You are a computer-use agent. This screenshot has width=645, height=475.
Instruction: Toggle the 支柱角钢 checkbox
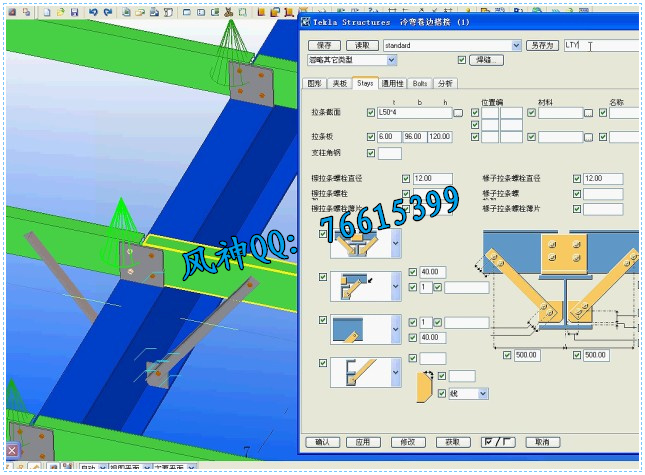(371, 153)
